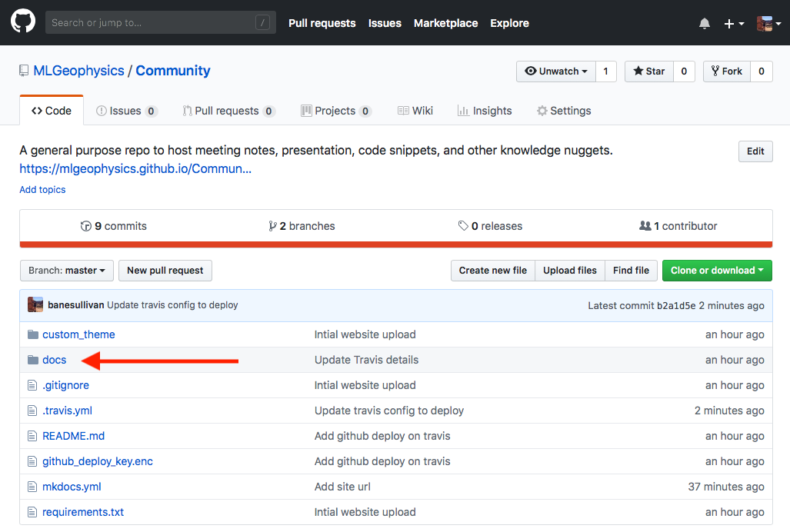Expand the Branch: master dropdown
The height and width of the screenshot is (532, 790).
[x=67, y=271]
